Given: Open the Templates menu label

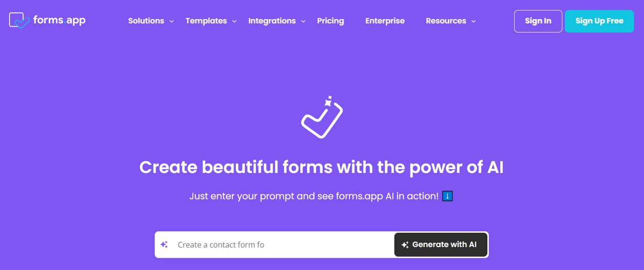Looking at the screenshot, I should point(206,21).
